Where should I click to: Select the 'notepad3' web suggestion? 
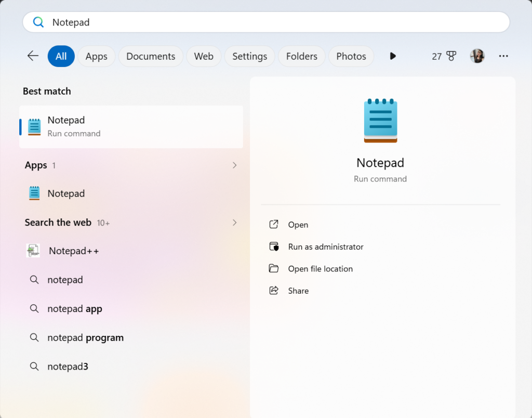tap(131, 367)
